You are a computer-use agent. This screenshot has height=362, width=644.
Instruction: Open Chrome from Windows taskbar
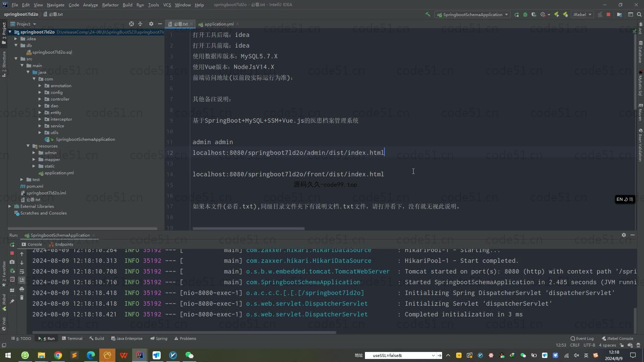(x=58, y=355)
